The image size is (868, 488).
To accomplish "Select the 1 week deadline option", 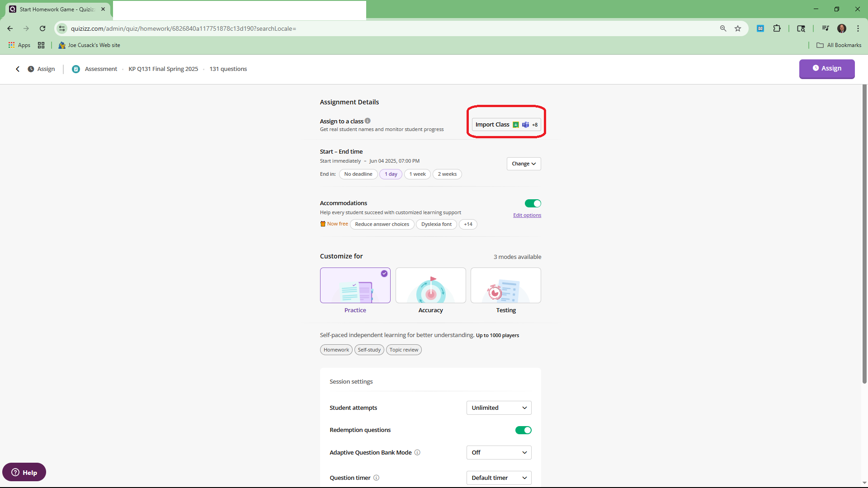I will (x=417, y=174).
